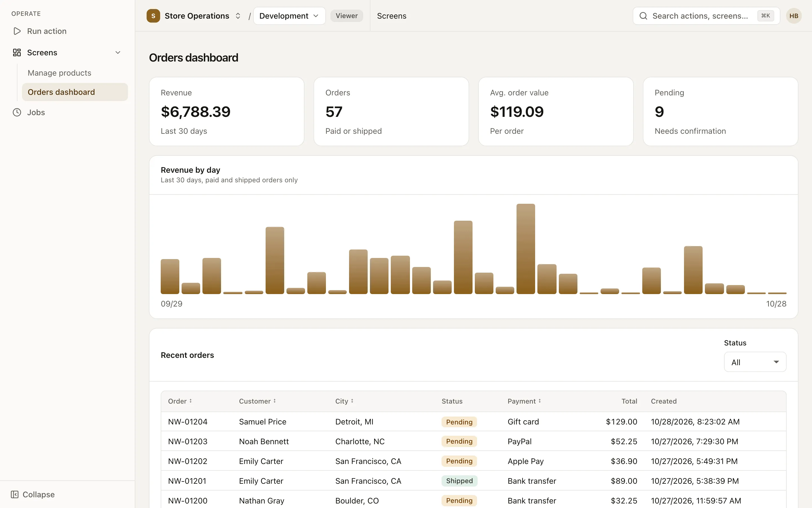Collapse the Screens section chevron

118,52
